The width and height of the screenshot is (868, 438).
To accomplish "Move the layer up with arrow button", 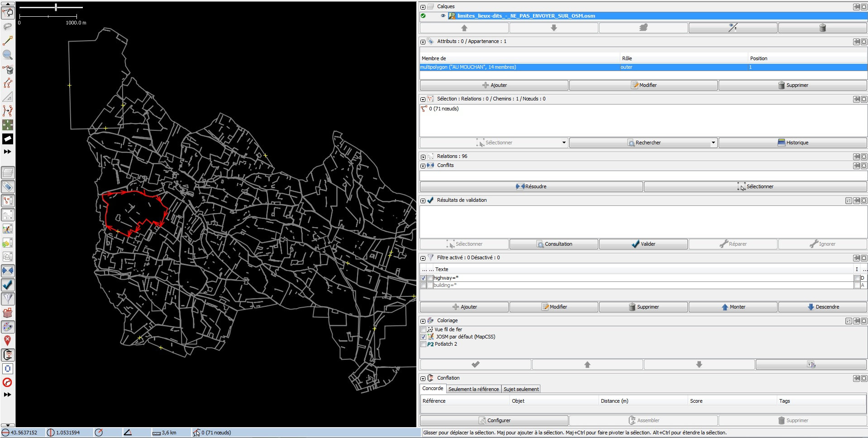I will 464,28.
